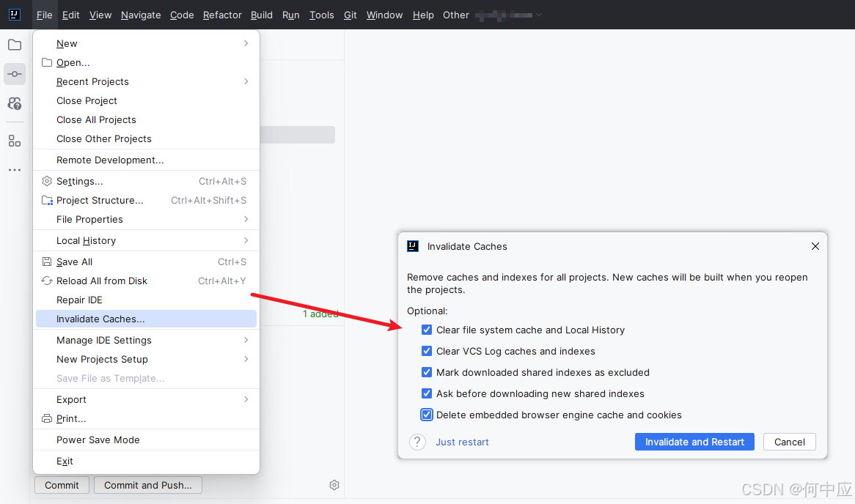Viewport: 855px width, 504px height.
Task: Toggle Ask before downloading new shared indexes
Action: (427, 394)
